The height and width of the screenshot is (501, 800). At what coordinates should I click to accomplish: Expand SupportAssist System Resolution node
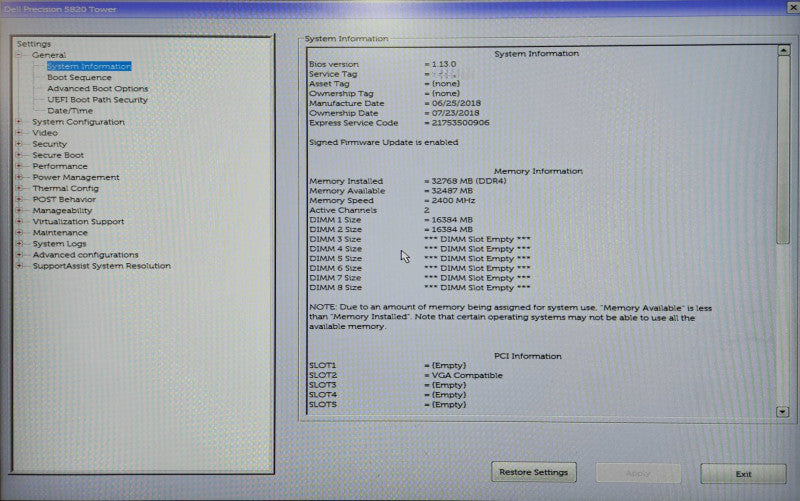point(19,266)
